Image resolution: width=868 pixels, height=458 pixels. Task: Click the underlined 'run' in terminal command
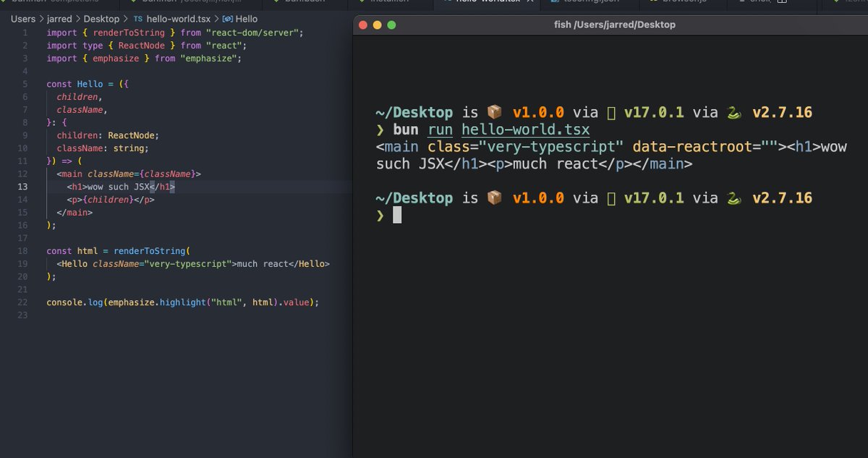(x=440, y=130)
